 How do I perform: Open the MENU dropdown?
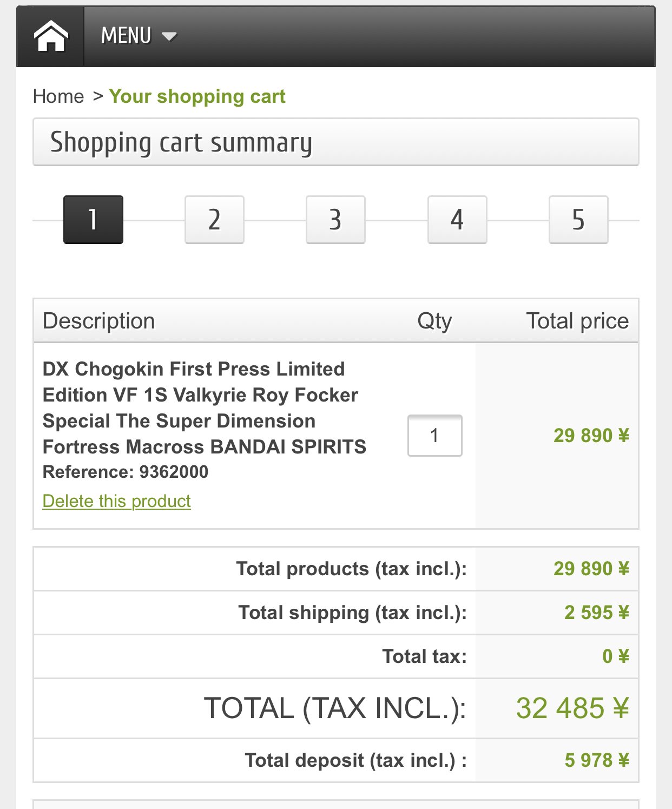[x=139, y=36]
